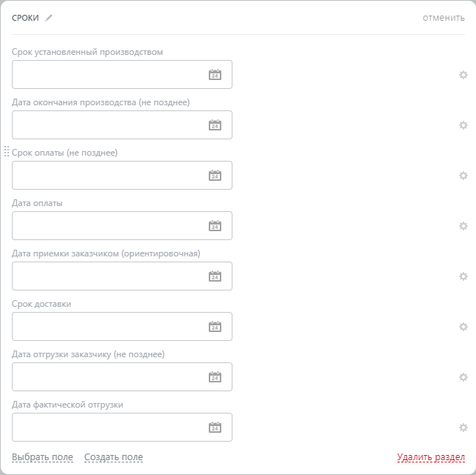Click into Дата окончания производства input

[x=107, y=124]
